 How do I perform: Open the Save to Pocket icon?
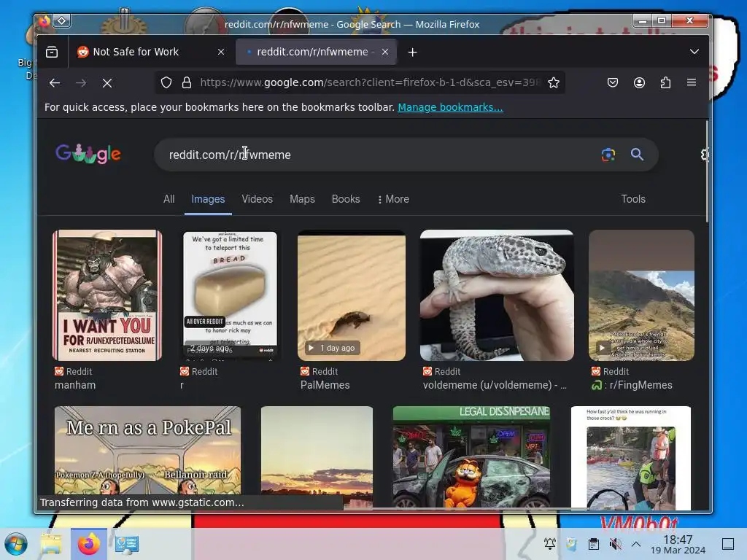click(x=613, y=83)
